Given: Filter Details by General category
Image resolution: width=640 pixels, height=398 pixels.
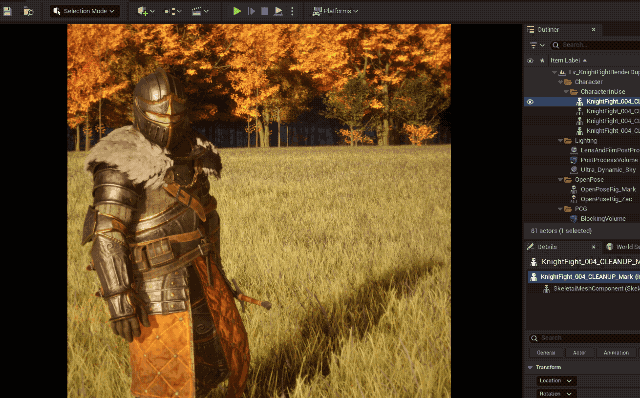Looking at the screenshot, I should tap(546, 353).
